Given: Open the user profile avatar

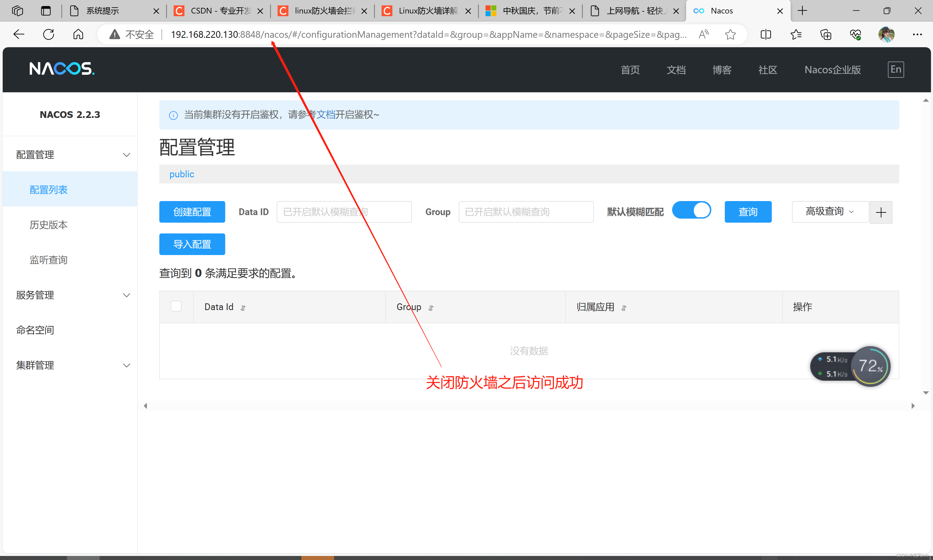Looking at the screenshot, I should click(887, 34).
